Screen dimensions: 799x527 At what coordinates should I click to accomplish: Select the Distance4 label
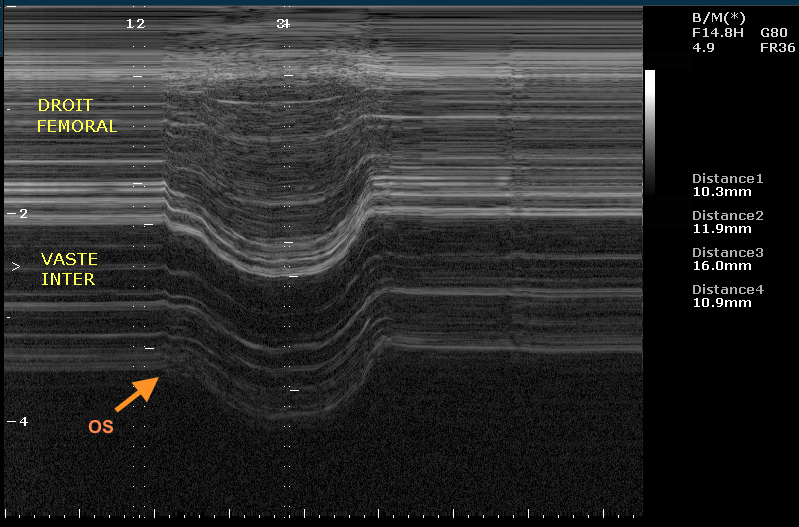coord(727,289)
